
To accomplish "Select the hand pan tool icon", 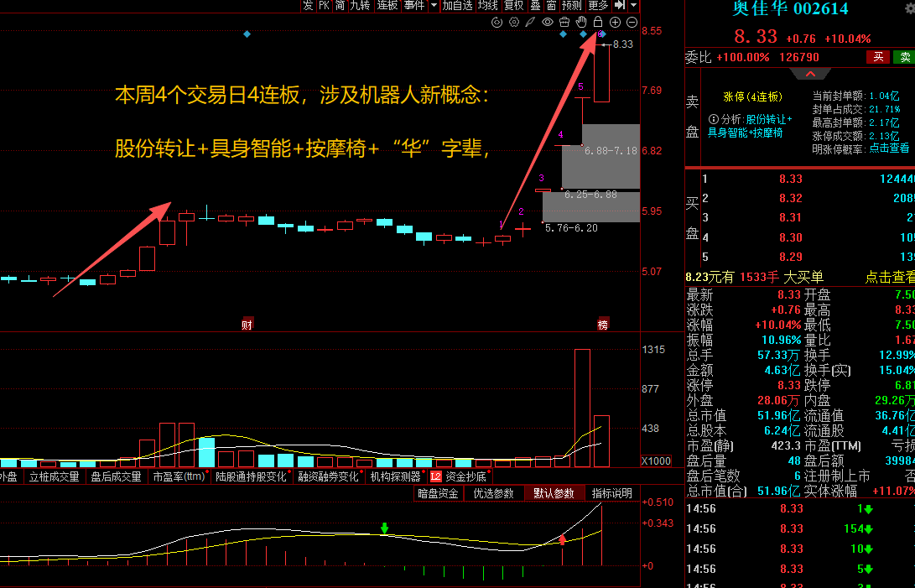I will tap(581, 22).
